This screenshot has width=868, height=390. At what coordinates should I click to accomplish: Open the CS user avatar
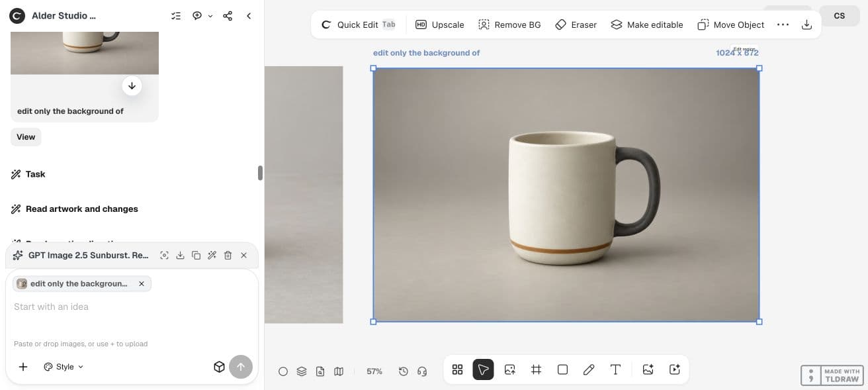point(839,16)
